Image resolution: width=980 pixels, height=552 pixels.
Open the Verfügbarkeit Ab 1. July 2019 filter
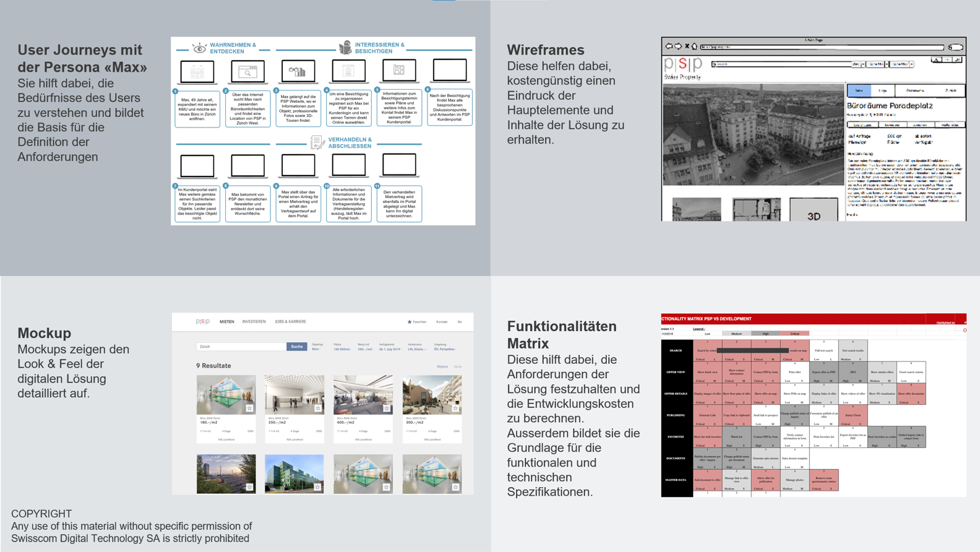390,347
